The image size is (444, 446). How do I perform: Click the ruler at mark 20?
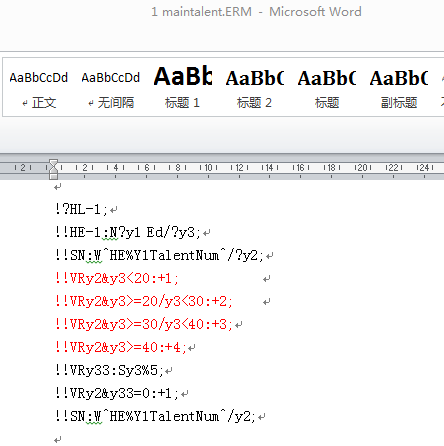point(363,168)
